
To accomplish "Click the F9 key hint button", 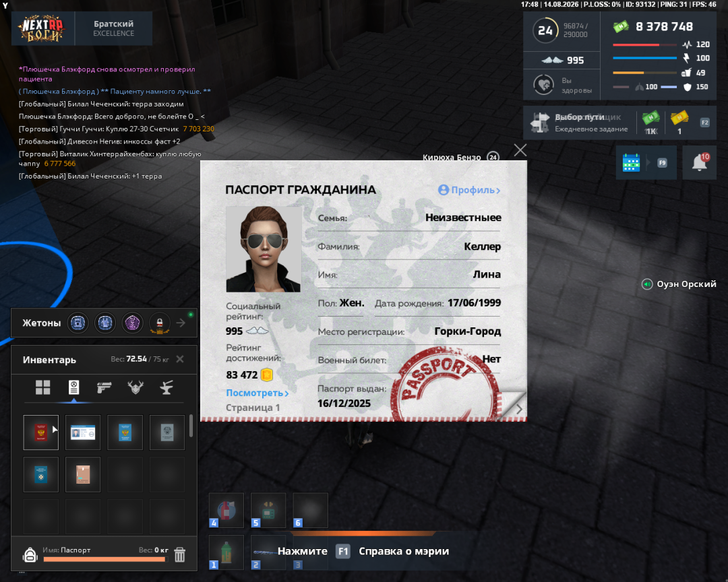I will click(663, 163).
